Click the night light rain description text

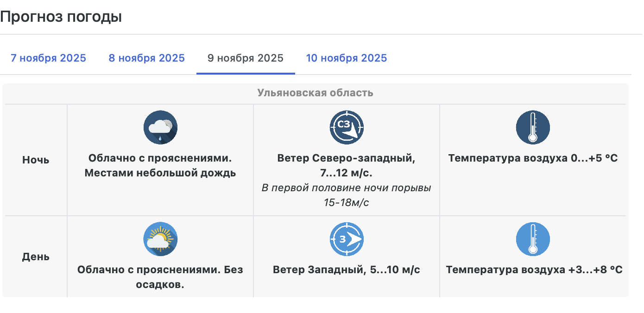pyautogui.click(x=160, y=166)
